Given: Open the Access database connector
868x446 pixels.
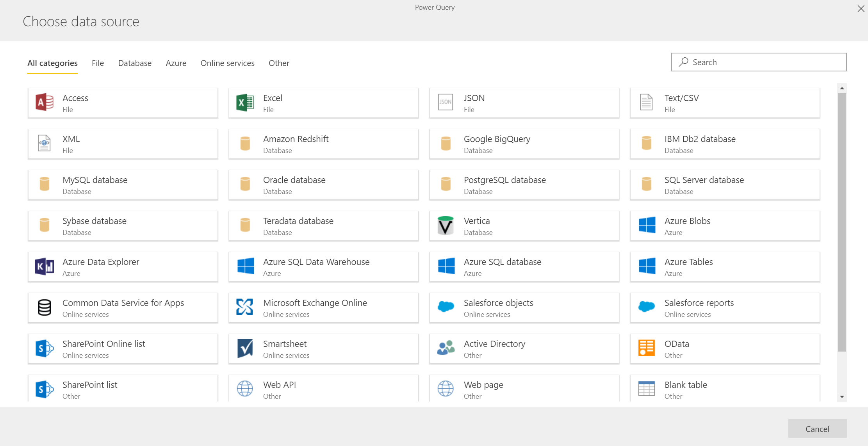Looking at the screenshot, I should coord(123,103).
